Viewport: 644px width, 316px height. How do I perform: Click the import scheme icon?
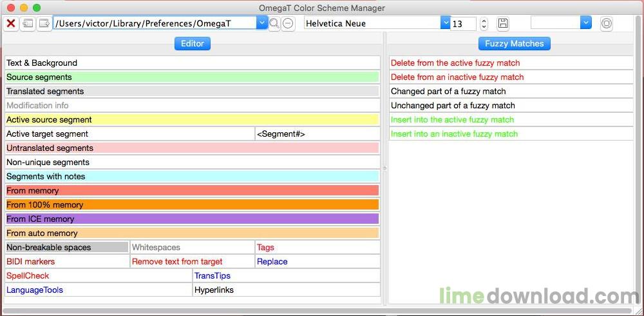[x=28, y=23]
